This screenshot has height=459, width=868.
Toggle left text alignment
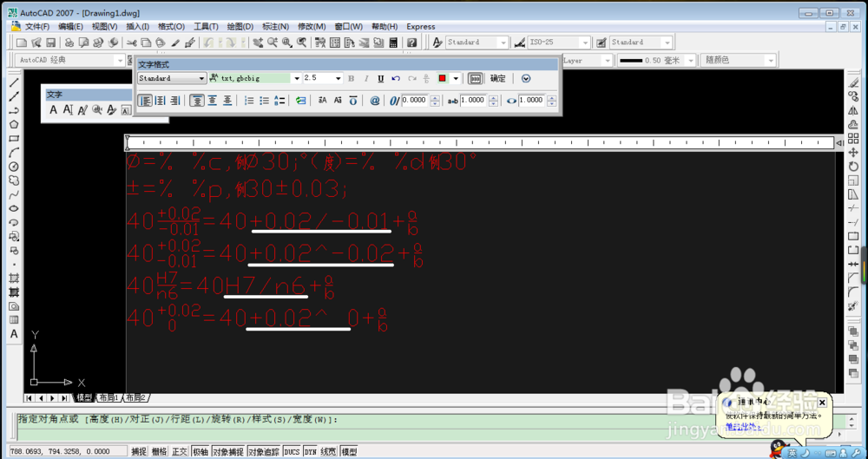click(145, 101)
